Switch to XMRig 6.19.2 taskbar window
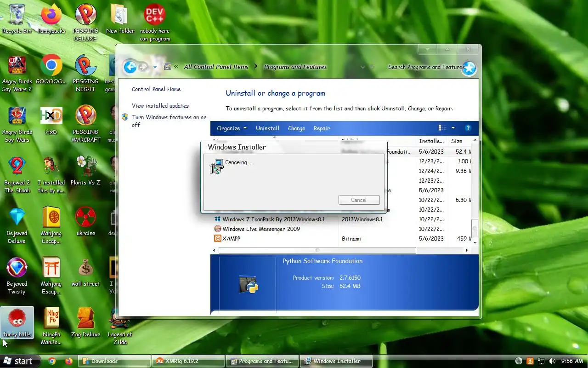588x368 pixels. pyautogui.click(x=189, y=361)
